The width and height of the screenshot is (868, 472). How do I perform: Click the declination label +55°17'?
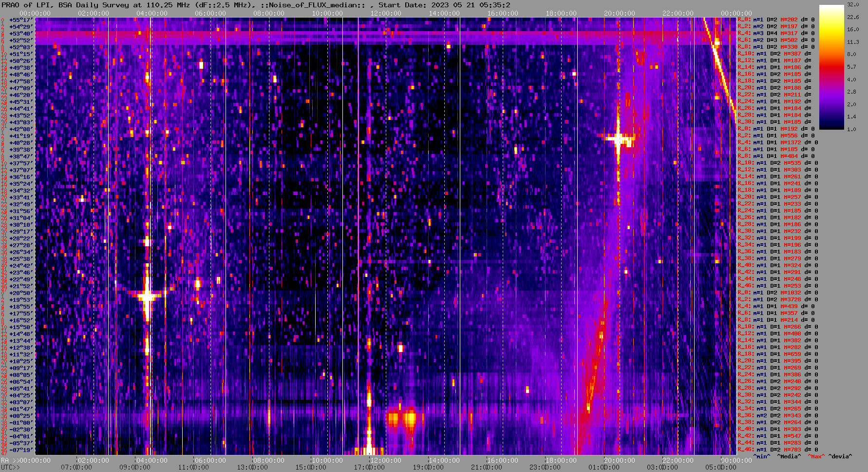click(21, 20)
